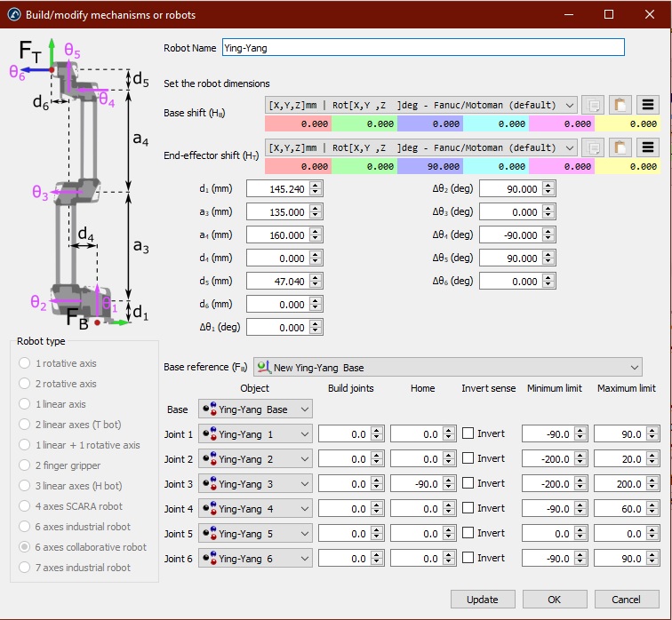Click the red X value of End-effector shift
The width and height of the screenshot is (672, 620).
tap(298, 166)
